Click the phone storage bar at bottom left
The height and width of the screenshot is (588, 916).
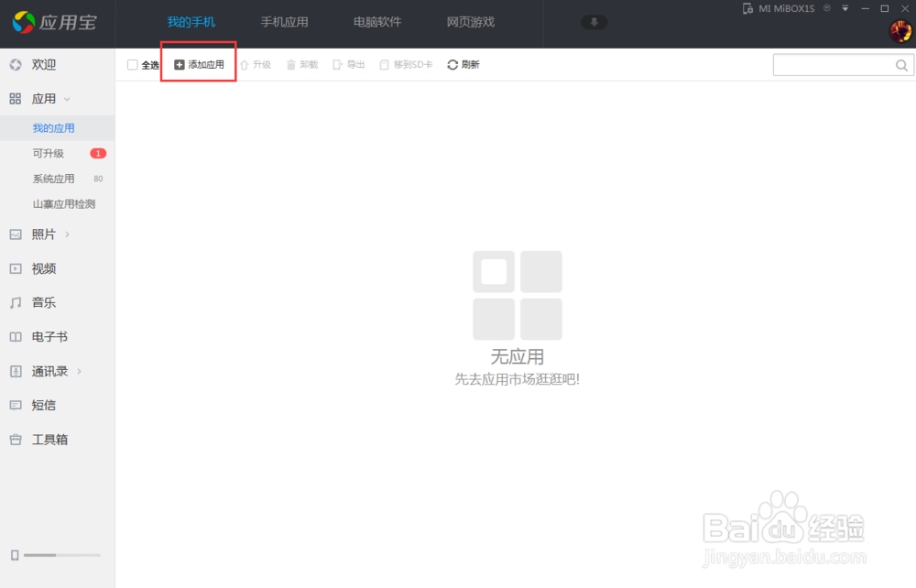pyautogui.click(x=62, y=555)
